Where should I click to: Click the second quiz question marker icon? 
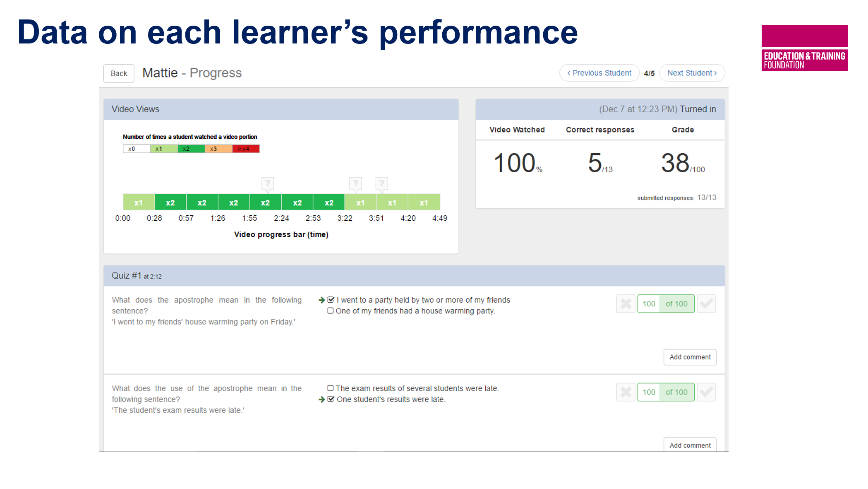point(355,183)
